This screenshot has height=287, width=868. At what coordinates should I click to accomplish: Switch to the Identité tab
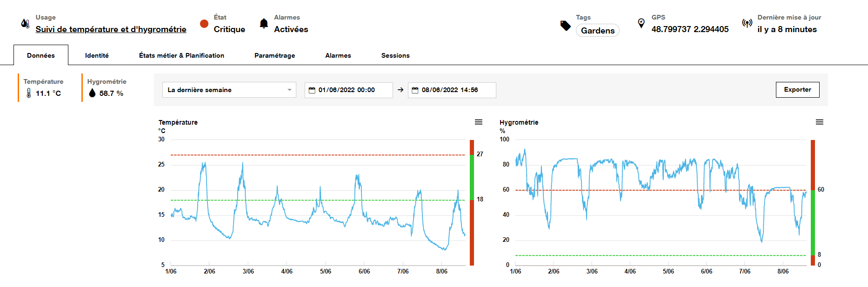click(97, 55)
